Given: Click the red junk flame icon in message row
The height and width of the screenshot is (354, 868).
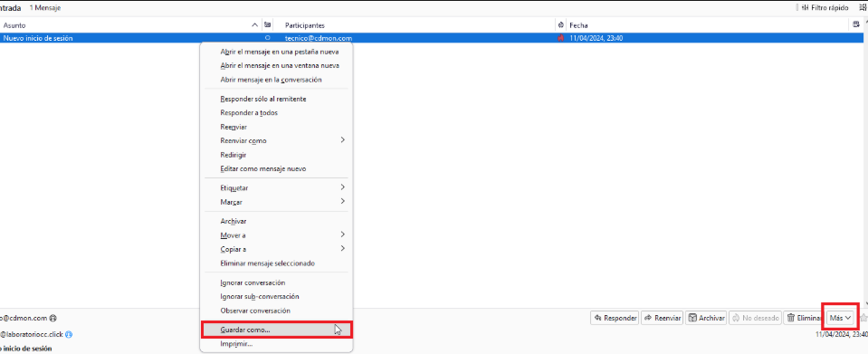Looking at the screenshot, I should (x=561, y=38).
